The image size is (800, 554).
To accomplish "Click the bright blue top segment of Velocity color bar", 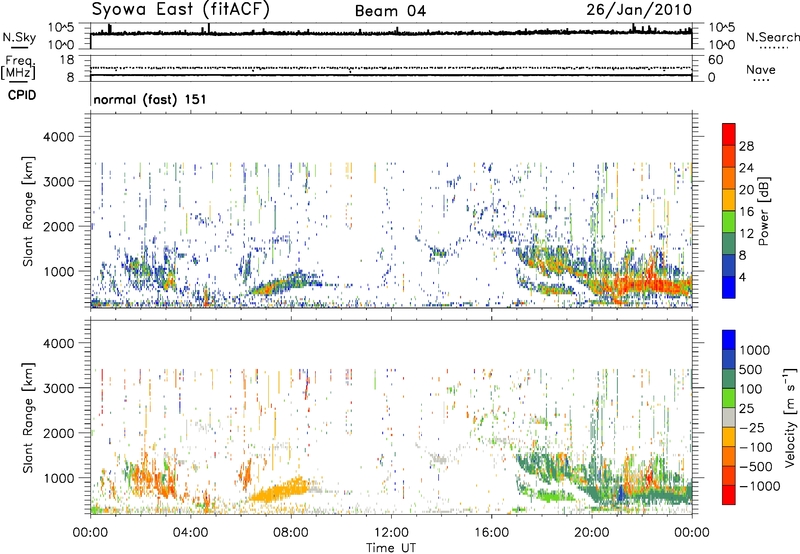I will 729,340.
